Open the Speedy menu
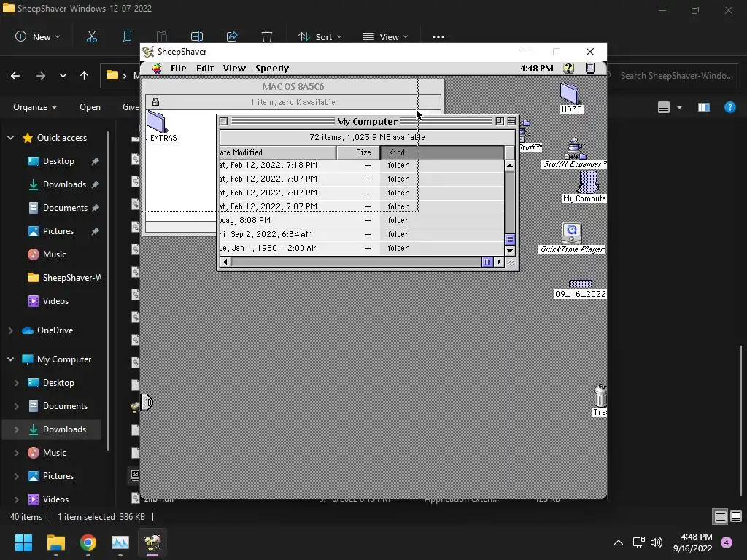Screen dimensions: 747x560 pyautogui.click(x=272, y=68)
